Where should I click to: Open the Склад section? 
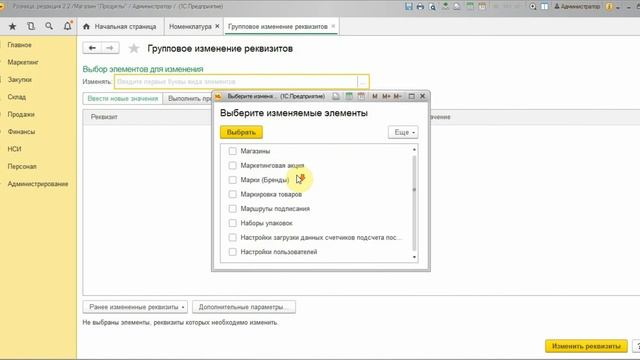(17, 97)
